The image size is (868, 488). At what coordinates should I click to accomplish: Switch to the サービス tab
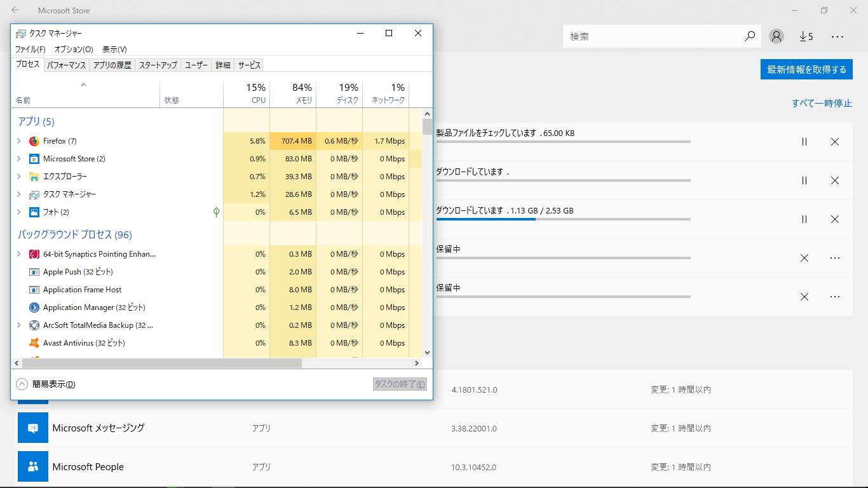[x=249, y=65]
